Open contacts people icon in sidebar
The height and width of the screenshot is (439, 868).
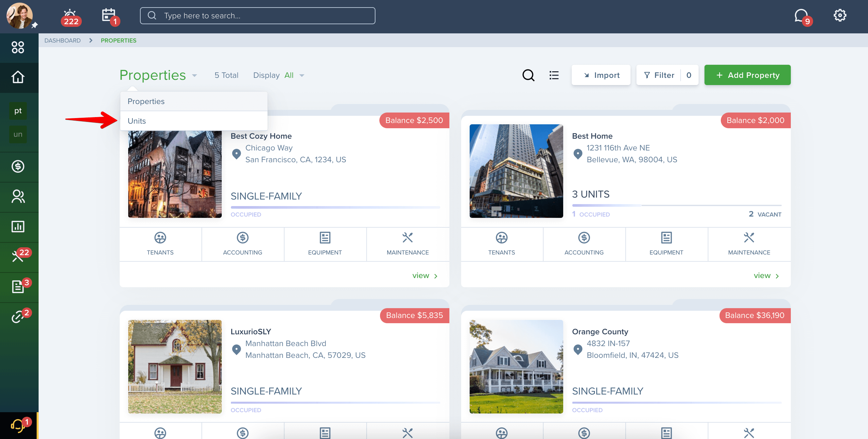tap(18, 196)
